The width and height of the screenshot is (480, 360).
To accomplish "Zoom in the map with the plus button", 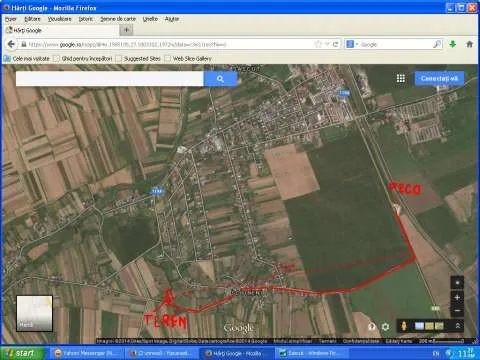I will coord(457,297).
